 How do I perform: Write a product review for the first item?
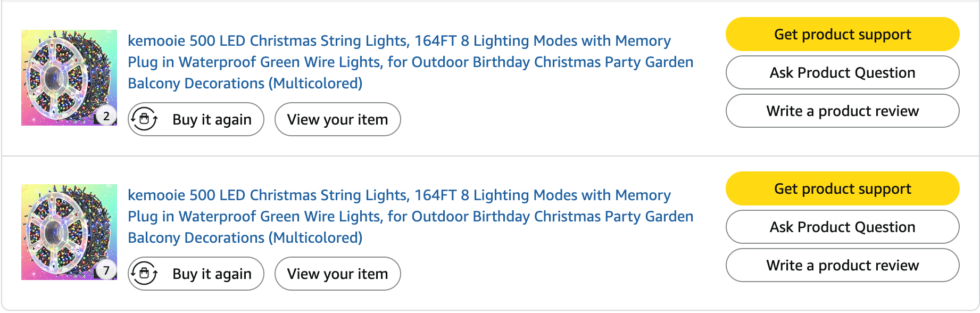click(x=842, y=111)
